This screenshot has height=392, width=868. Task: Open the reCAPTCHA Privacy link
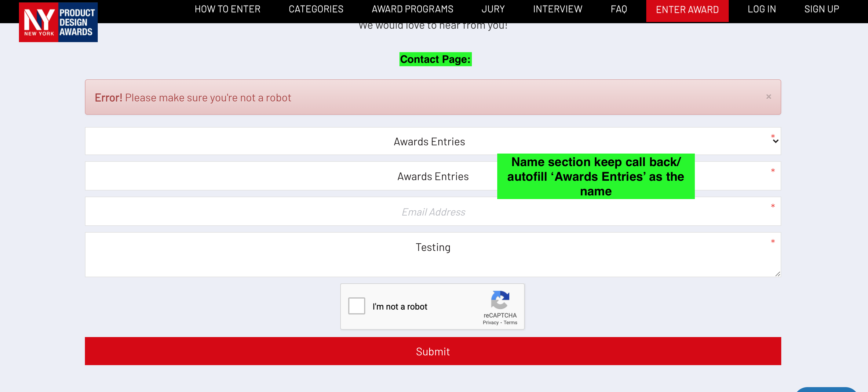click(x=490, y=323)
